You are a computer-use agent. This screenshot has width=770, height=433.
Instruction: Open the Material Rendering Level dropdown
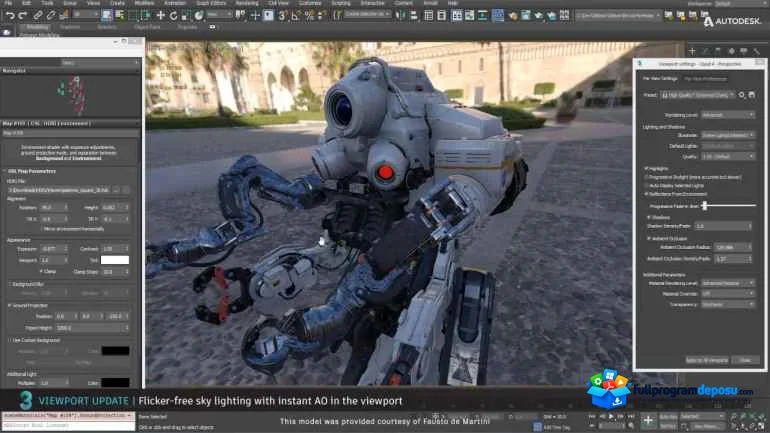728,283
